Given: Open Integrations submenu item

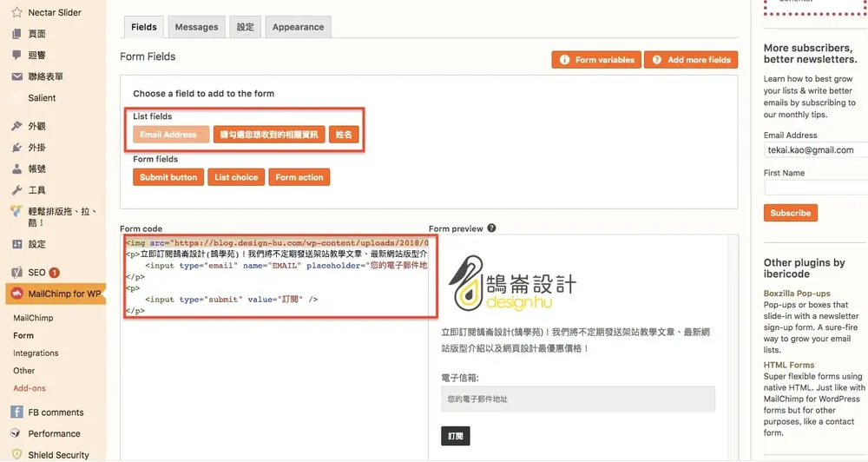Looking at the screenshot, I should click(36, 353).
